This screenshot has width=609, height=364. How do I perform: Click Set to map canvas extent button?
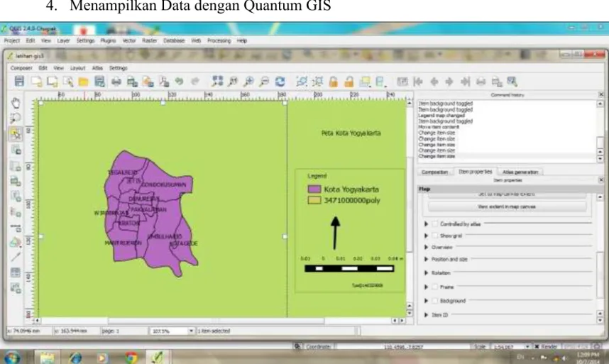[x=507, y=194]
